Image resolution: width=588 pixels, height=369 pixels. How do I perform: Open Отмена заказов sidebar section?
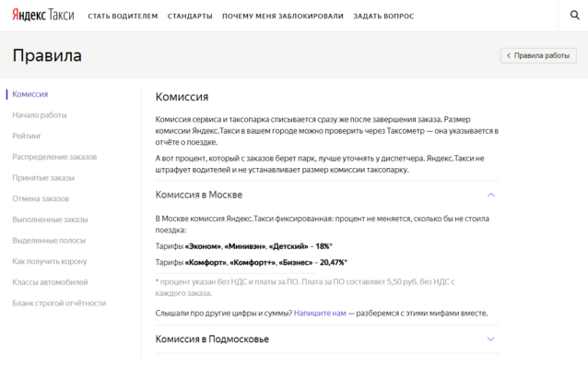click(41, 198)
